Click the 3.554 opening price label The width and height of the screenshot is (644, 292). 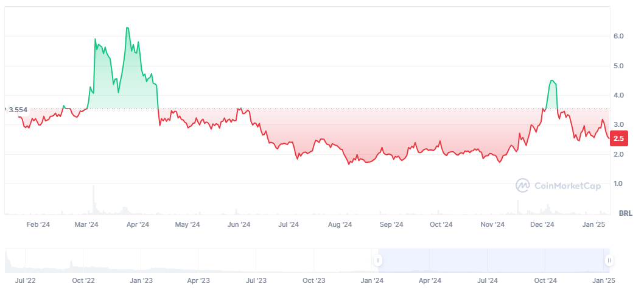pyautogui.click(x=17, y=110)
